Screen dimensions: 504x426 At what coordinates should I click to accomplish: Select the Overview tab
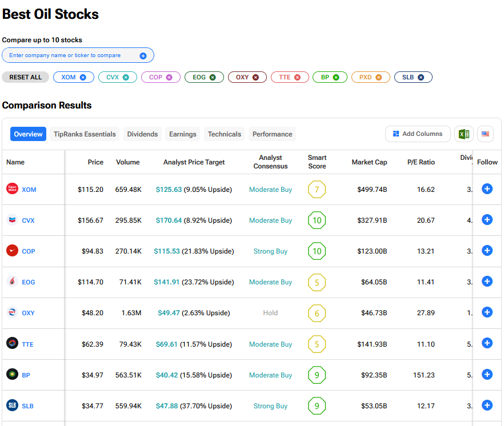29,134
